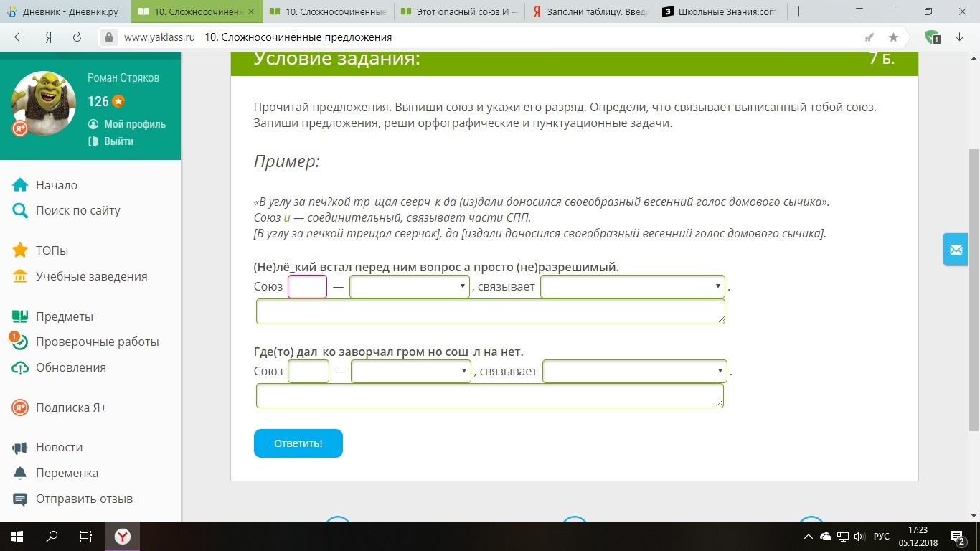The height and width of the screenshot is (551, 980).
Task: Click the Yandex browser taskbar icon
Action: 123,536
